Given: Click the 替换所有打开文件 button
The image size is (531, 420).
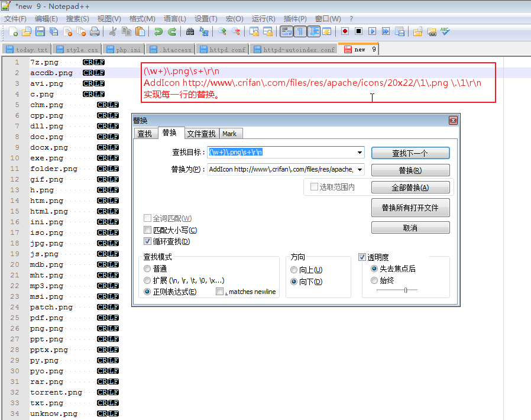Looking at the screenshot, I should (x=410, y=208).
